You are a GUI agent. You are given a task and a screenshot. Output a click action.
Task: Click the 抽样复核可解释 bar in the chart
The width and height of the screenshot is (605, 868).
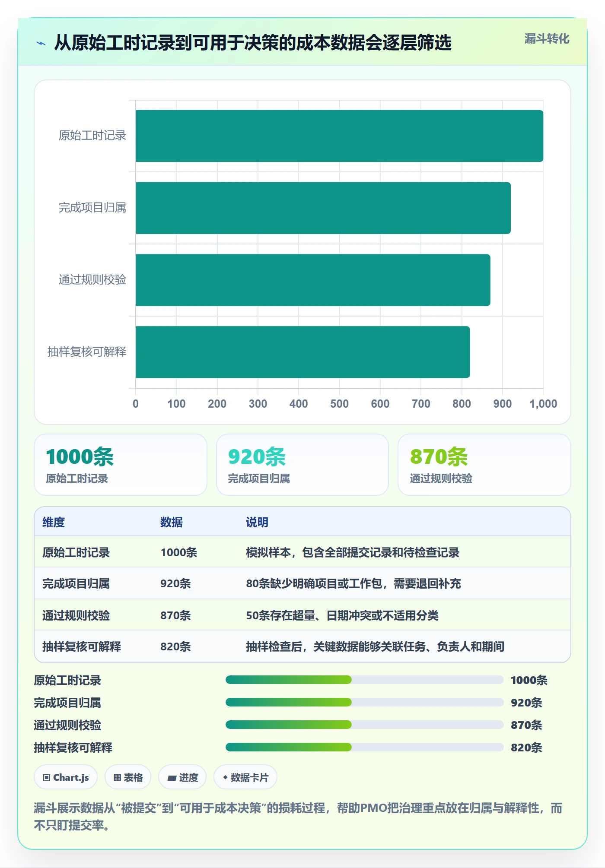click(x=302, y=352)
